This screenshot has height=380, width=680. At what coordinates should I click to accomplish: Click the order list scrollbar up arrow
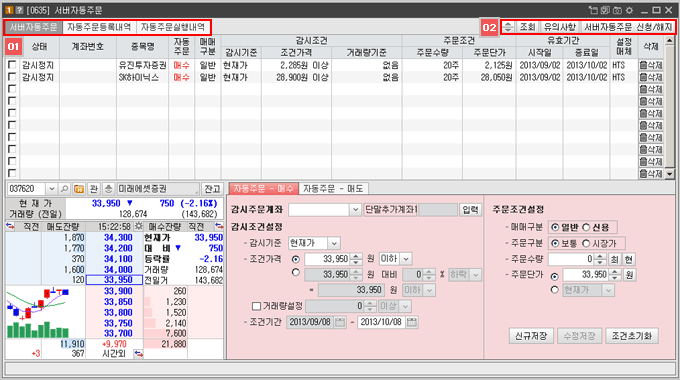[x=670, y=41]
